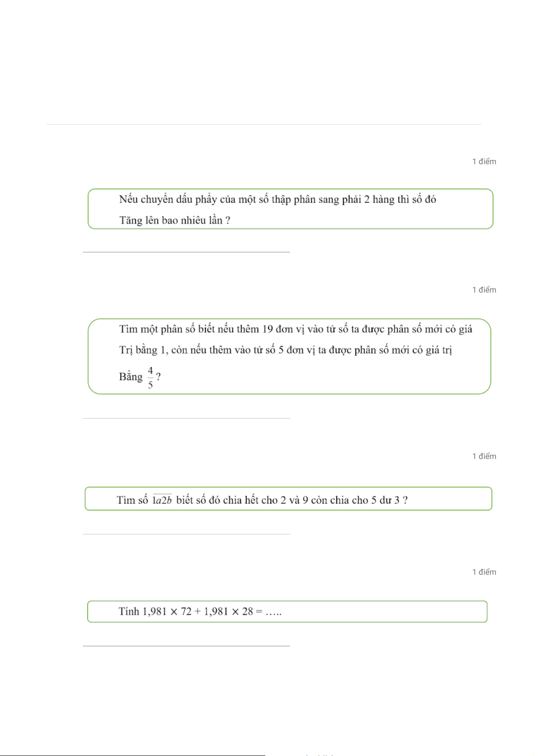The width and height of the screenshot is (534, 756).
Task: Click the answer field under the decimal-point question
Action: (187, 246)
